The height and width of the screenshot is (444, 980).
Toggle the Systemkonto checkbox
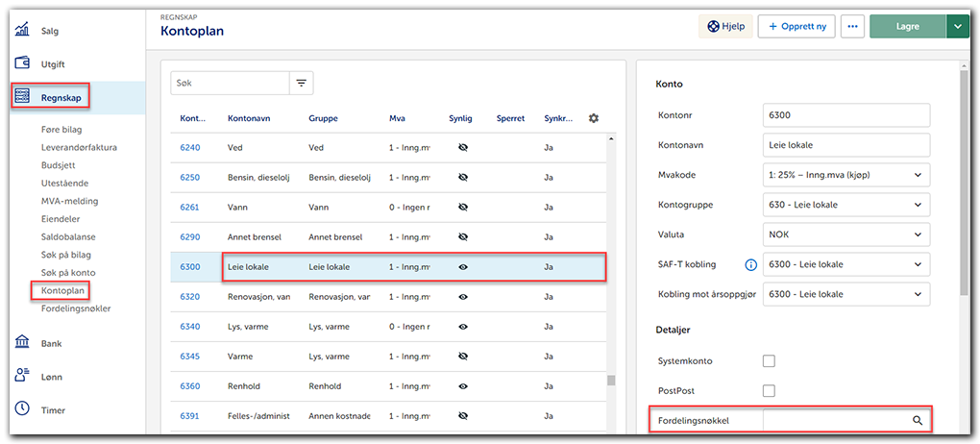[x=769, y=360]
